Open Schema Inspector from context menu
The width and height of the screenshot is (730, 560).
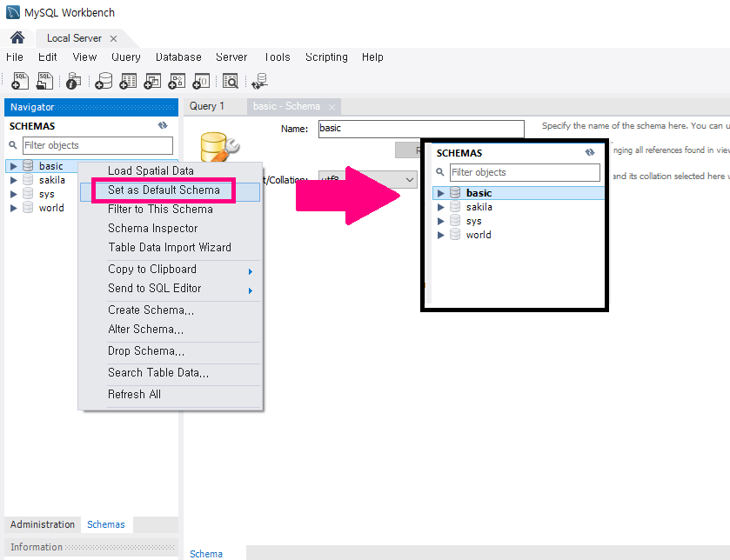click(x=170, y=229)
